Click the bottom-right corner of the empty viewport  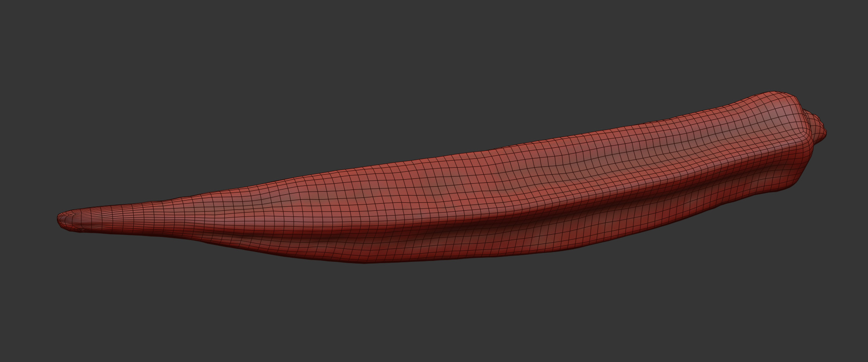[863, 357]
